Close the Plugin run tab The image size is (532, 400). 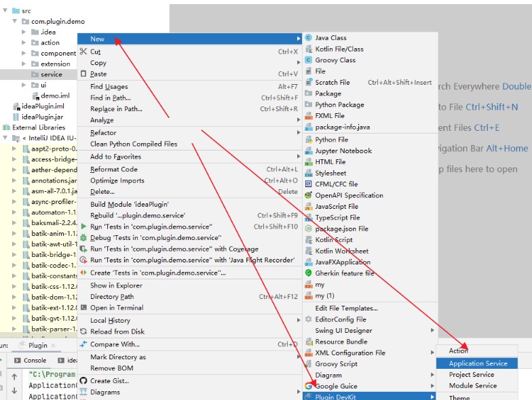[x=53, y=346]
